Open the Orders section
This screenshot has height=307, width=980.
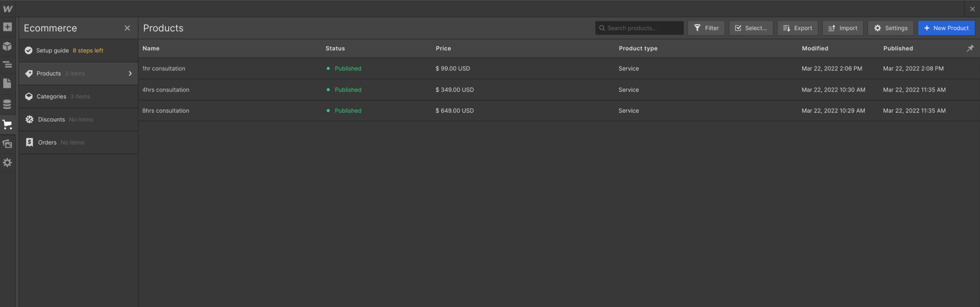click(79, 142)
